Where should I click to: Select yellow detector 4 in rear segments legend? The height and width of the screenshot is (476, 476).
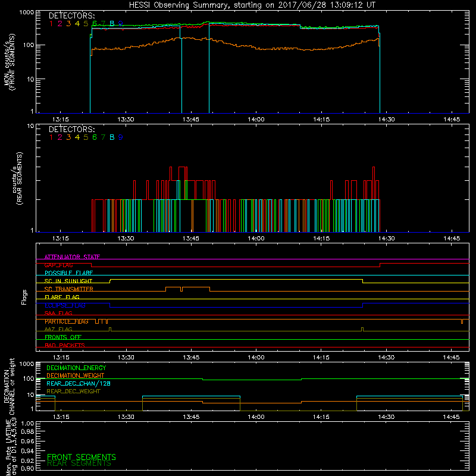(77, 137)
